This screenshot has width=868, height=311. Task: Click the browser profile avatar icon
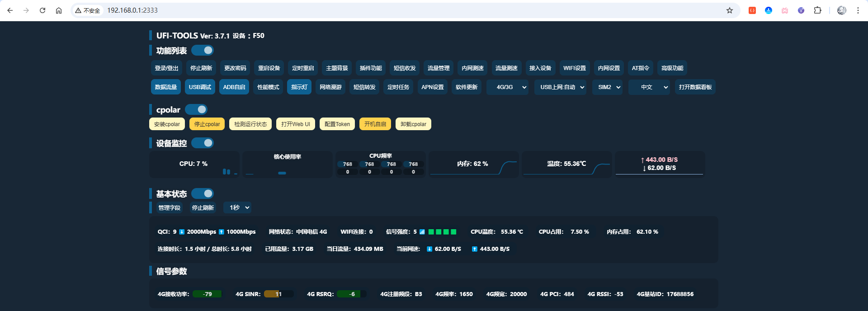pos(841,10)
